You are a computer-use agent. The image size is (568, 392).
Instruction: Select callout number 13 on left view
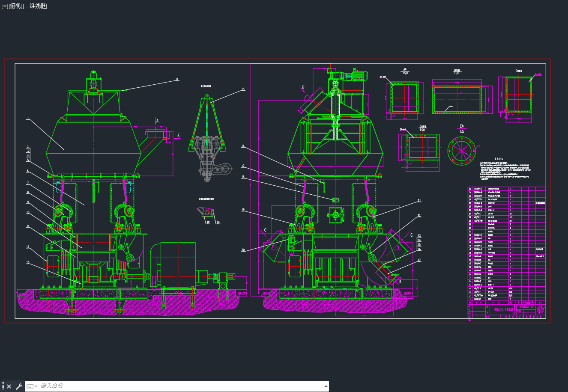pyautogui.click(x=27, y=262)
